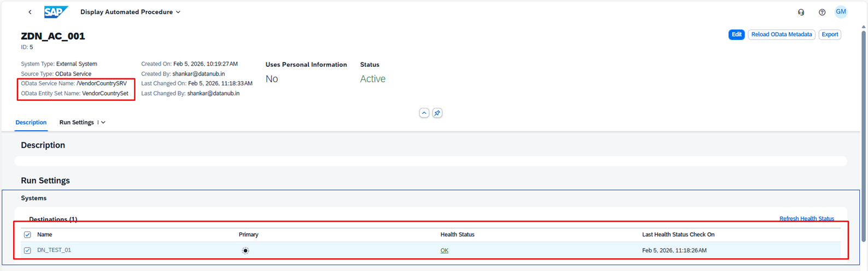Click the DN_TEST_01 destination name
Screen dimensions: 868x271
click(54, 250)
